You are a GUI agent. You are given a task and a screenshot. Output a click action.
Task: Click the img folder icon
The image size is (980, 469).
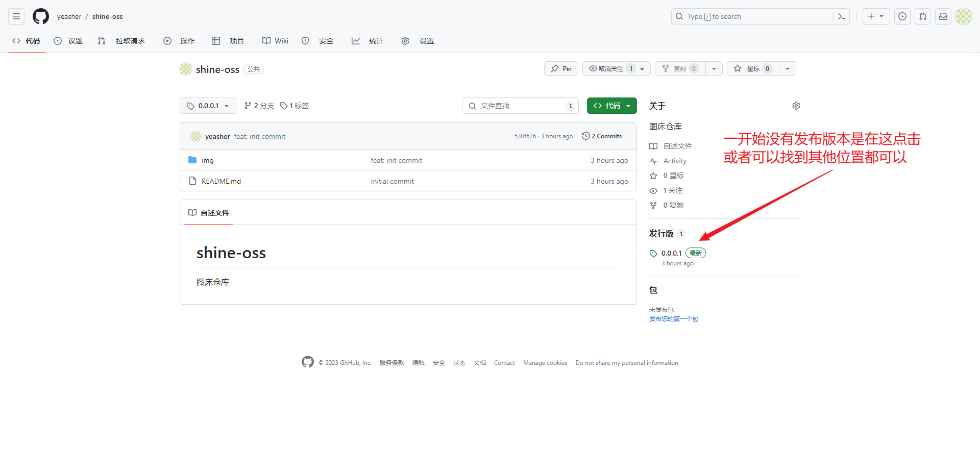(192, 160)
